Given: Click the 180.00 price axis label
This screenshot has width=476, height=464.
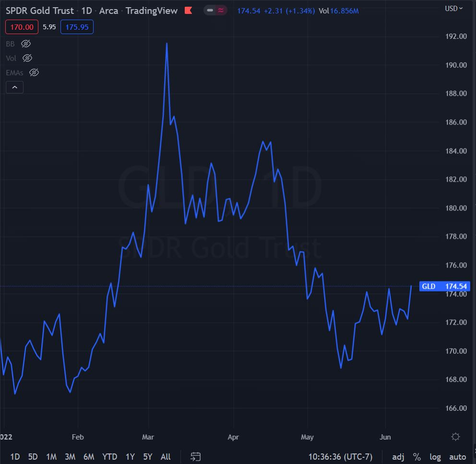Looking at the screenshot, I should [456, 208].
